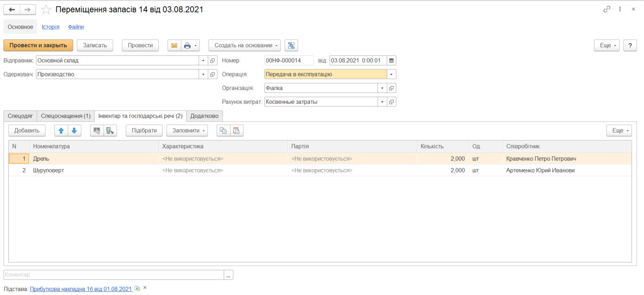Click the printer icon in the toolbar
Screen dimensions: 644x295
[187, 45]
